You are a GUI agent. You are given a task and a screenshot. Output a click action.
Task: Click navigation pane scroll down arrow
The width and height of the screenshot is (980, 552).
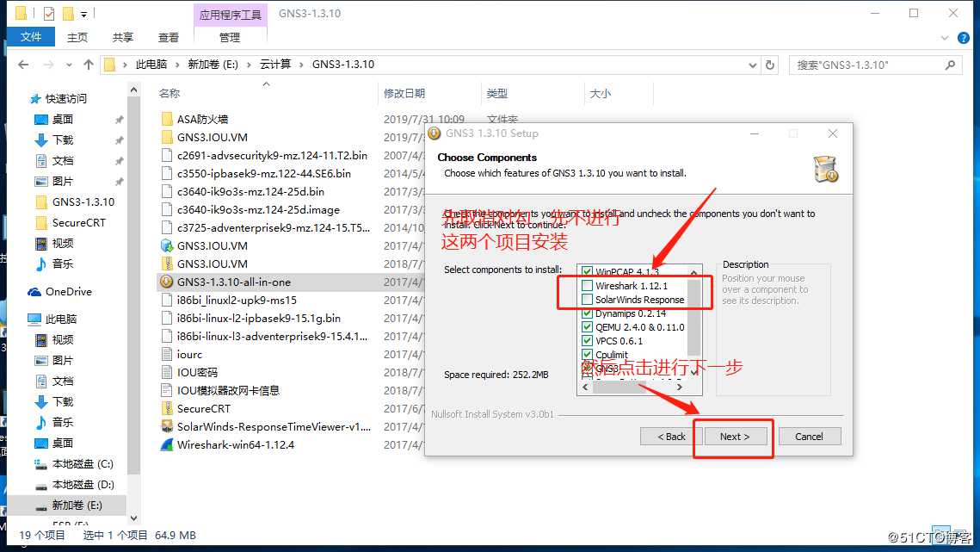point(133,518)
